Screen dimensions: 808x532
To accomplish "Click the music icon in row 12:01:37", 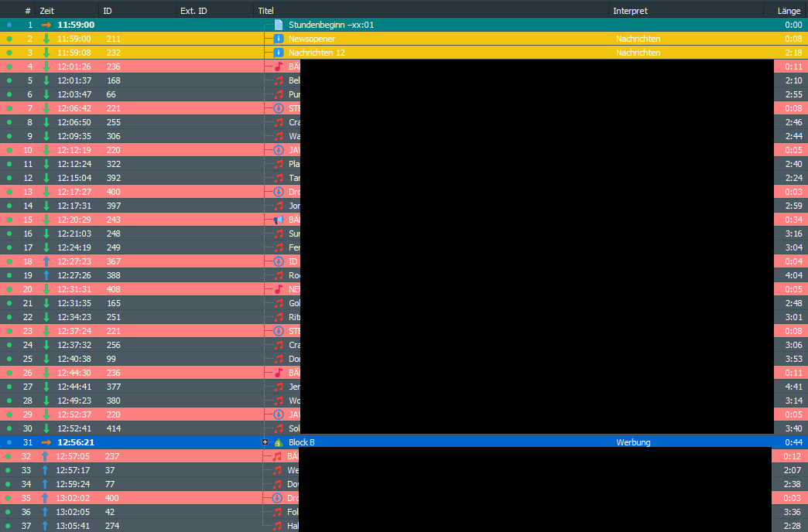I will coord(279,80).
